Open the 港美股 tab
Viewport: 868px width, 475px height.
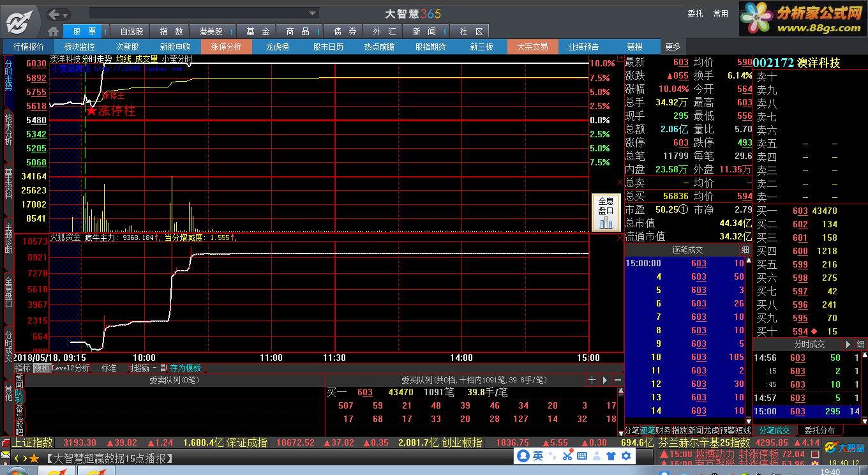tap(211, 31)
